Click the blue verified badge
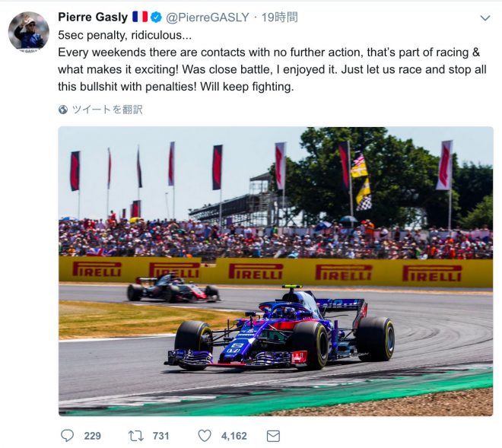502x448 pixels. coord(156,17)
